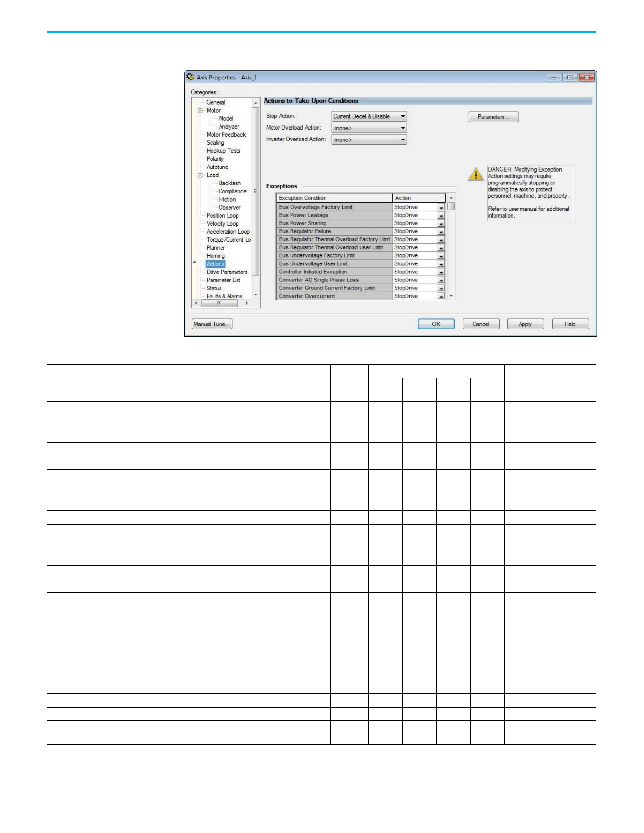Viewport: 644px width, 833px height.
Task: Click the Parameters... button
Action: point(494,117)
